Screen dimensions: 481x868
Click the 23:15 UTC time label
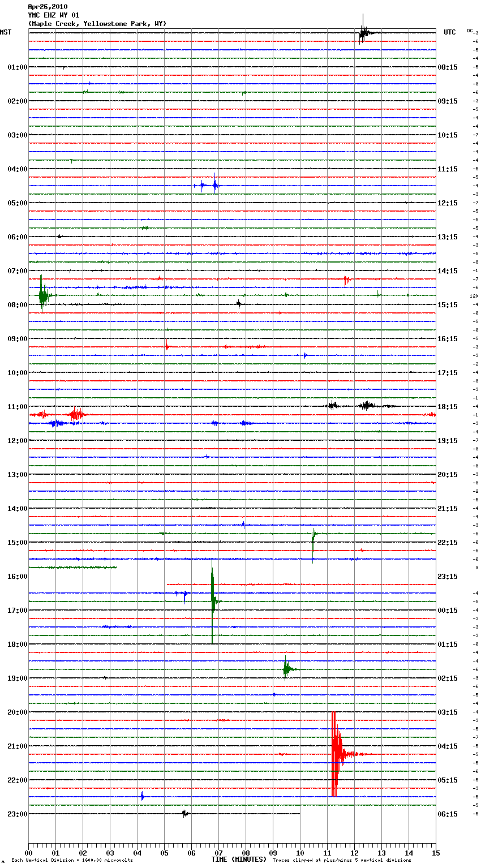pos(448,577)
